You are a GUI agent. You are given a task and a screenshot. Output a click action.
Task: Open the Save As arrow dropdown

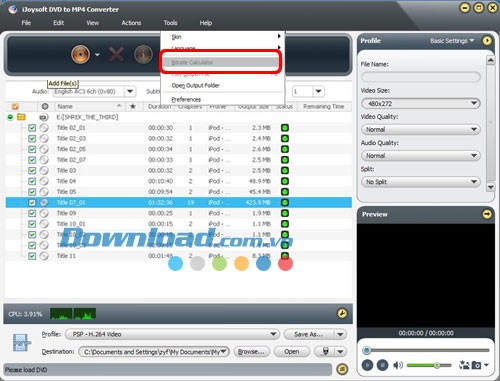click(340, 334)
